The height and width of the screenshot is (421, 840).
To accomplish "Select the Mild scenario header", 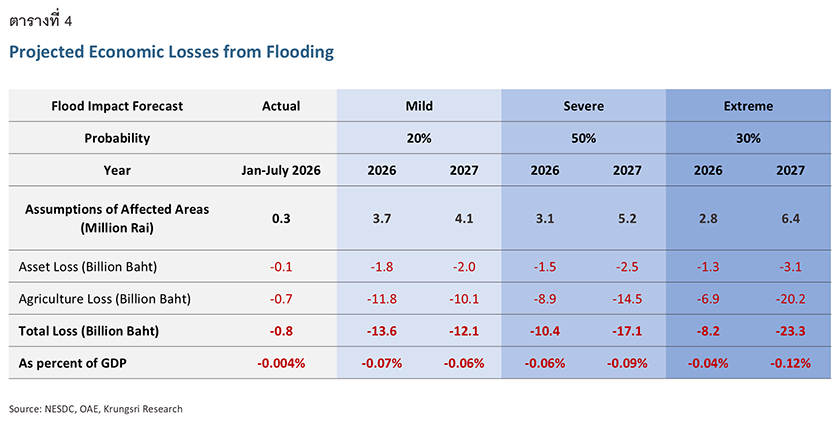I will tap(419, 106).
